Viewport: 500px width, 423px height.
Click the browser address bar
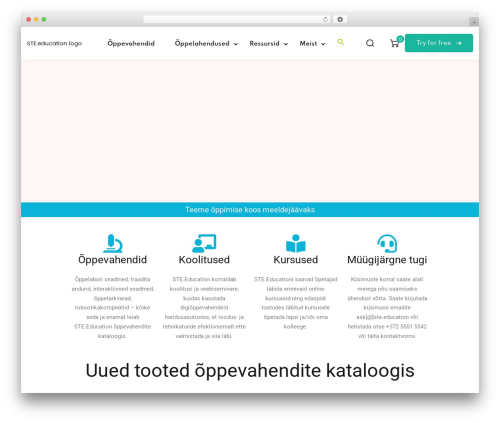pos(237,19)
